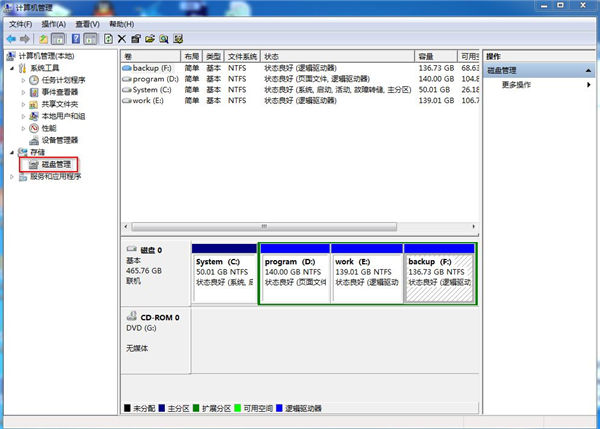Open the 操作(A) menu
Screen dimensions: 600x429
(x=54, y=22)
